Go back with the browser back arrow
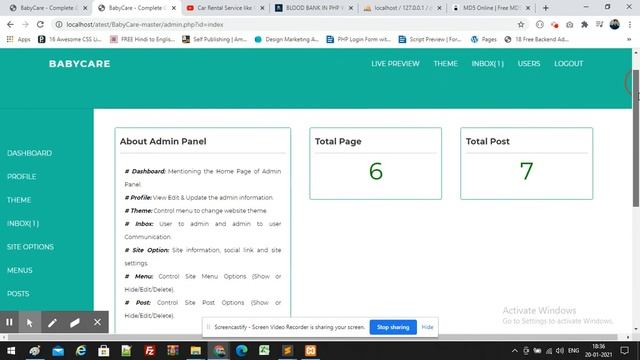Viewport: 640px width, 360px height. click(x=10, y=24)
